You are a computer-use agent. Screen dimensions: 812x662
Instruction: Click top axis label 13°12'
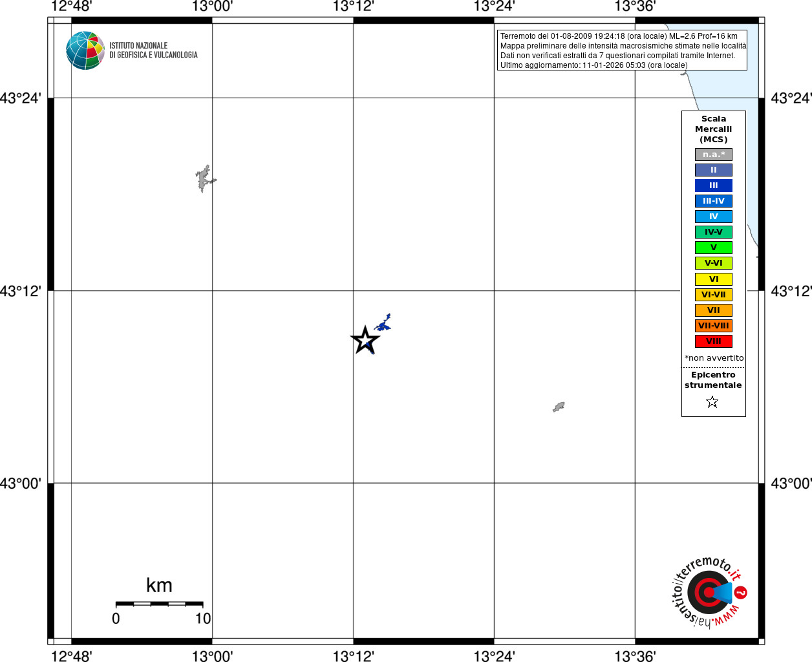(x=353, y=6)
